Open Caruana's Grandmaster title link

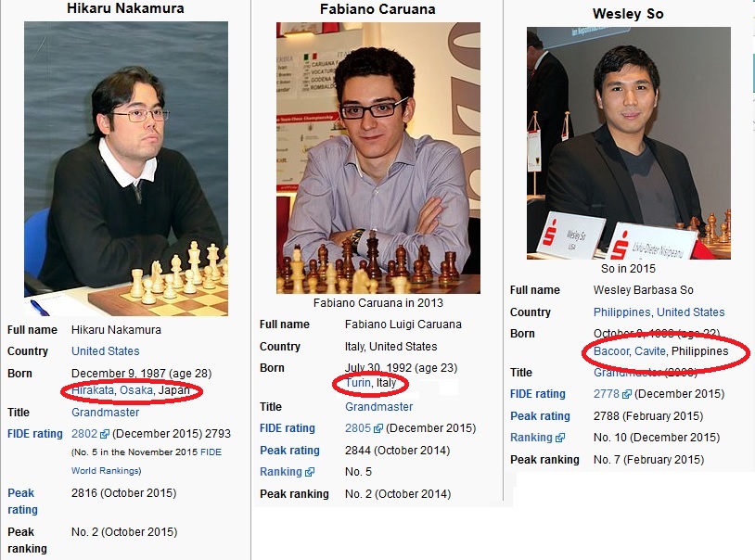click(379, 407)
